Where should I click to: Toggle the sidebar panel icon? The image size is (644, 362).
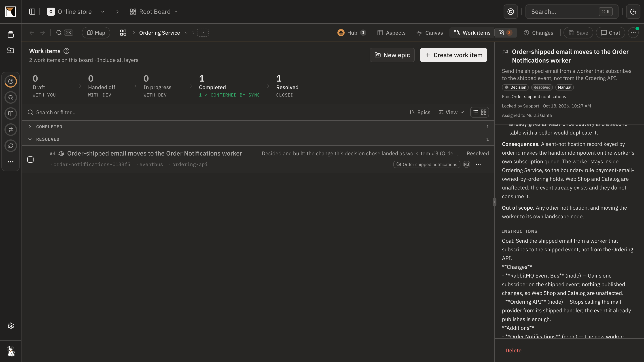point(32,12)
